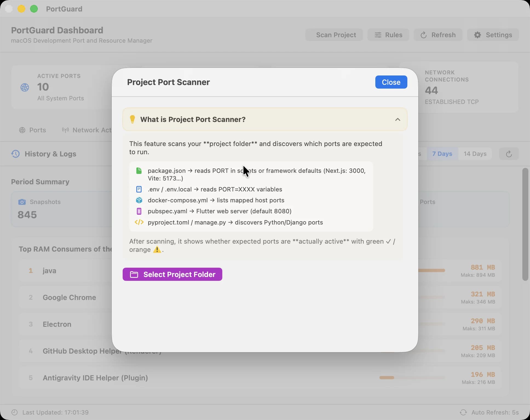Click the java RAM usage bar
The image size is (530, 420).
coord(431,270)
